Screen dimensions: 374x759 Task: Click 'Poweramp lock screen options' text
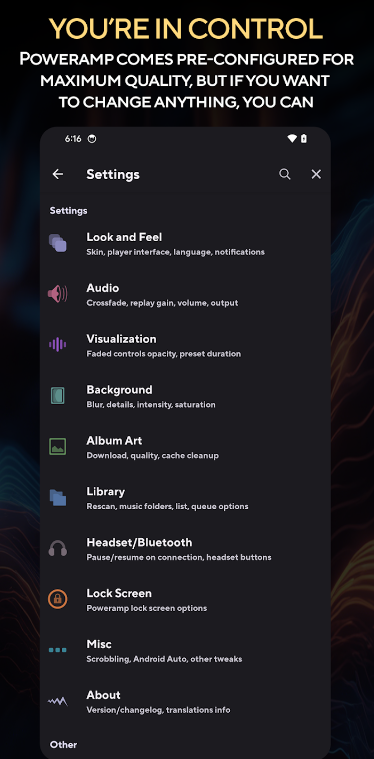pyautogui.click(x=147, y=608)
